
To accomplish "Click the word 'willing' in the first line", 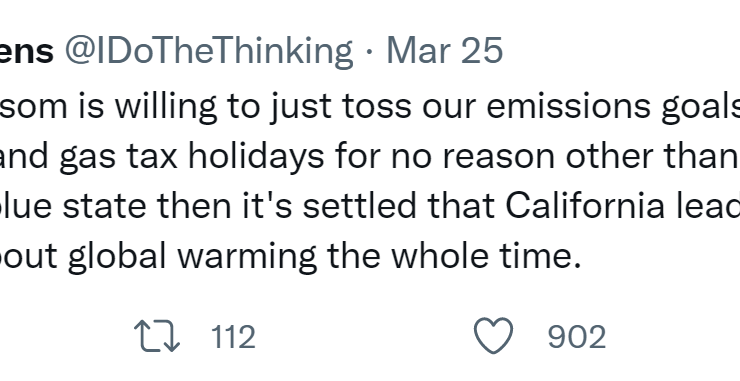I will coord(166,108).
